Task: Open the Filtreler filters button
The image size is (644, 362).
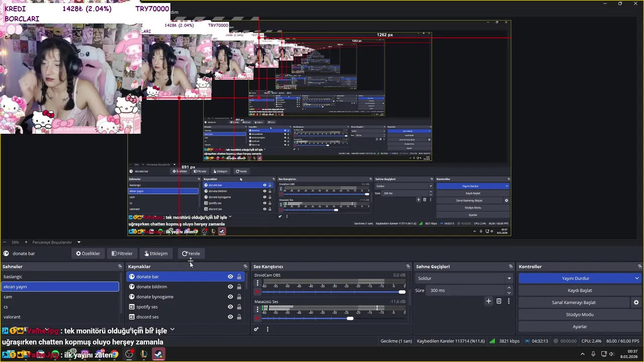Action: [x=122, y=253]
